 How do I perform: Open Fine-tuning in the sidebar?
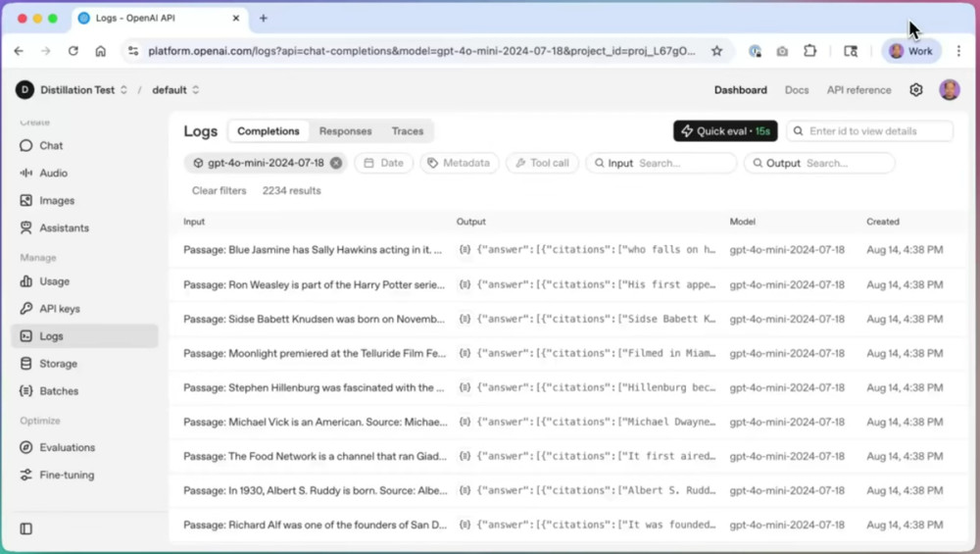[x=67, y=475]
